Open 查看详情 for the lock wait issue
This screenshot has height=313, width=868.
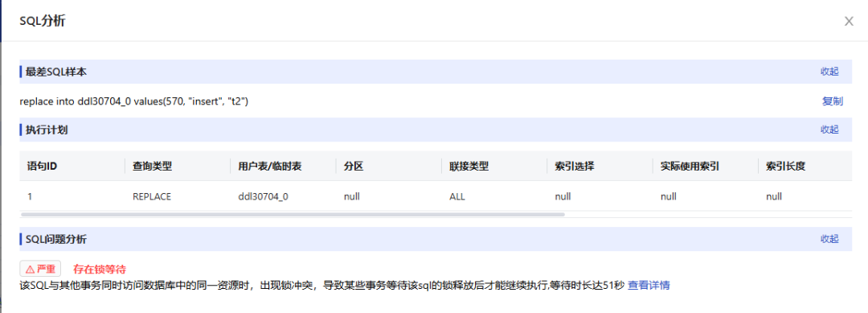pos(649,286)
